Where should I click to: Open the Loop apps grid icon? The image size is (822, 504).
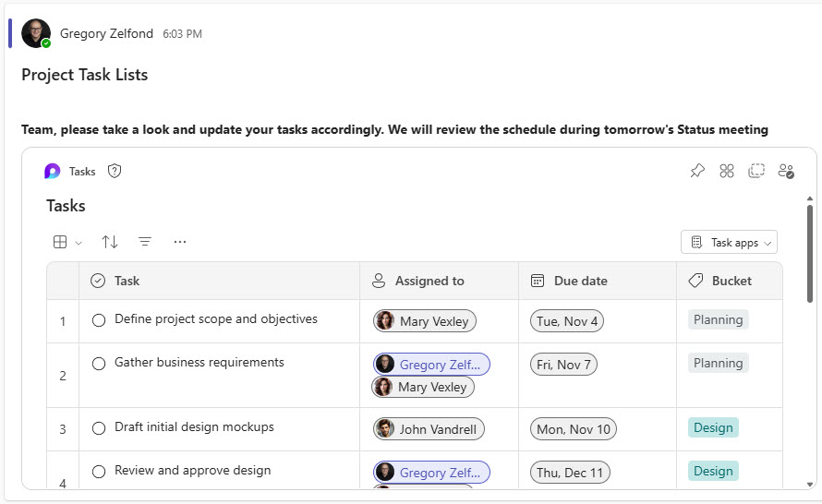[x=727, y=171]
